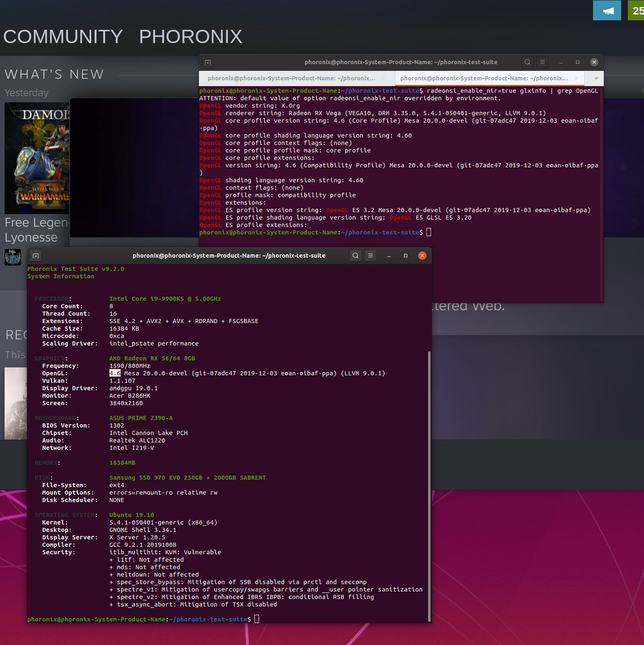Open search in the glxinfo terminal window
This screenshot has width=644, height=645.
click(x=527, y=62)
